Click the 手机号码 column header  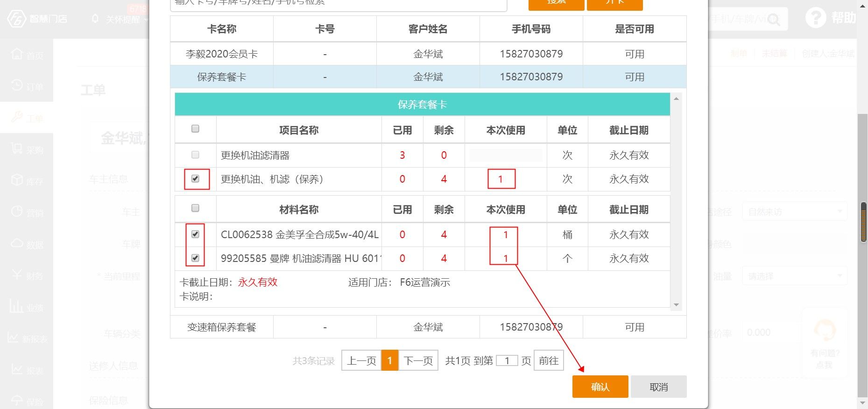click(531, 29)
